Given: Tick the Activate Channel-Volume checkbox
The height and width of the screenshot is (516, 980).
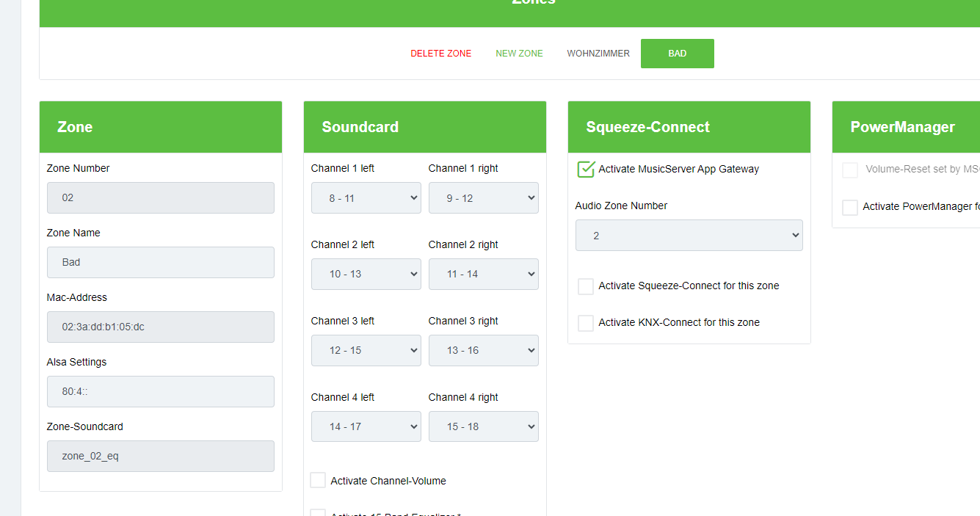Looking at the screenshot, I should [x=318, y=481].
